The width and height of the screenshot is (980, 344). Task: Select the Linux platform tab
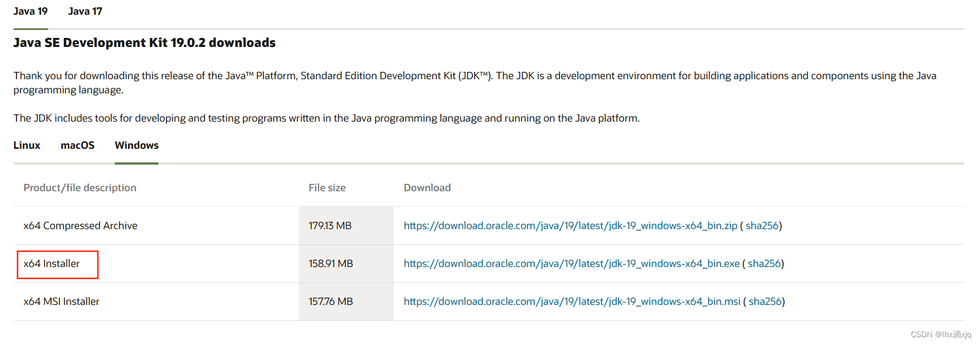(27, 145)
